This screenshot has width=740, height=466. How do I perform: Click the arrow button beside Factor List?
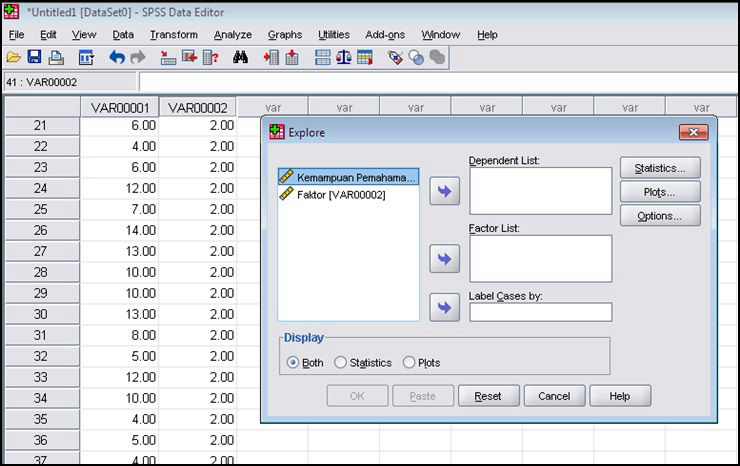point(443,259)
